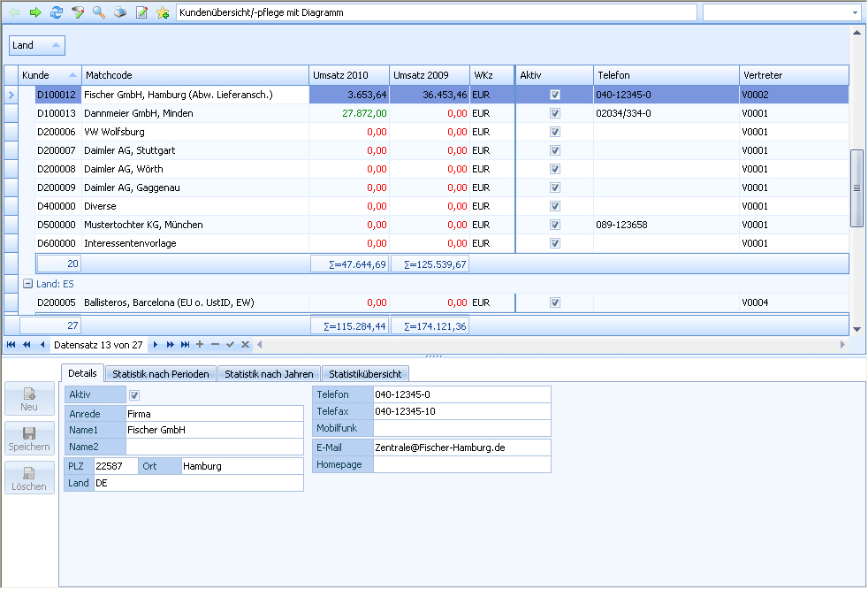The height and width of the screenshot is (589, 868).
Task: Click the Land grouping column chip
Action: point(37,45)
